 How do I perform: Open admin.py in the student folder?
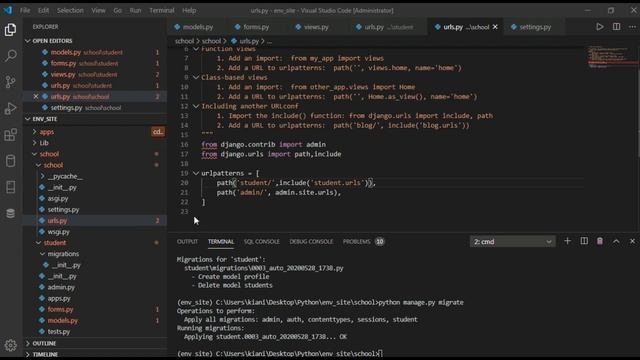pos(61,287)
